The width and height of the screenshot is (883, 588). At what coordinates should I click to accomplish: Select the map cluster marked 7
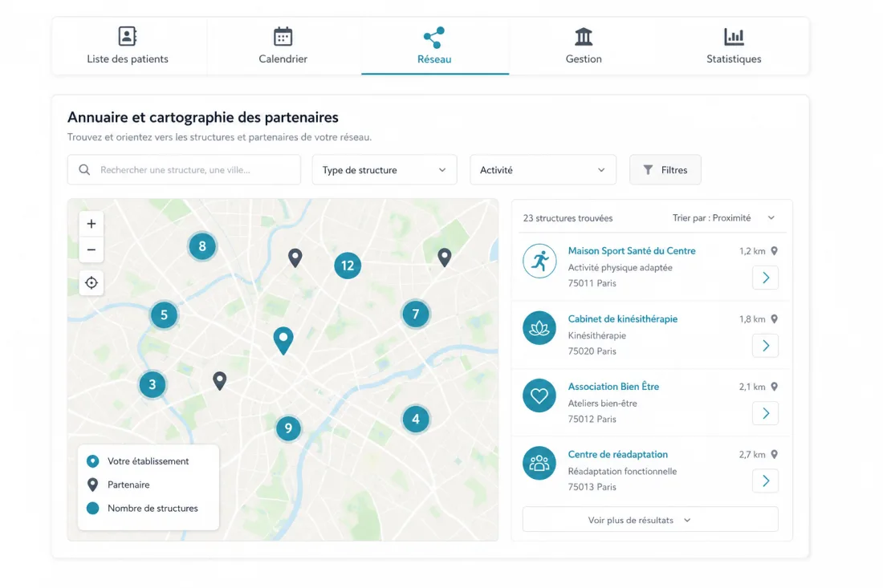coord(416,314)
